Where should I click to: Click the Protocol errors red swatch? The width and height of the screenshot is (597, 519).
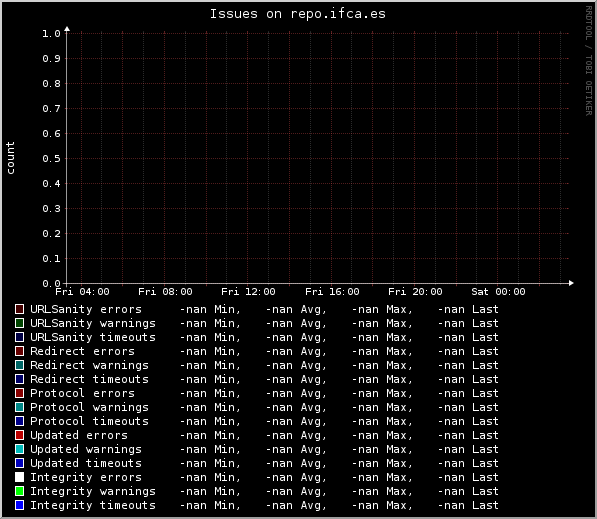tap(19, 393)
